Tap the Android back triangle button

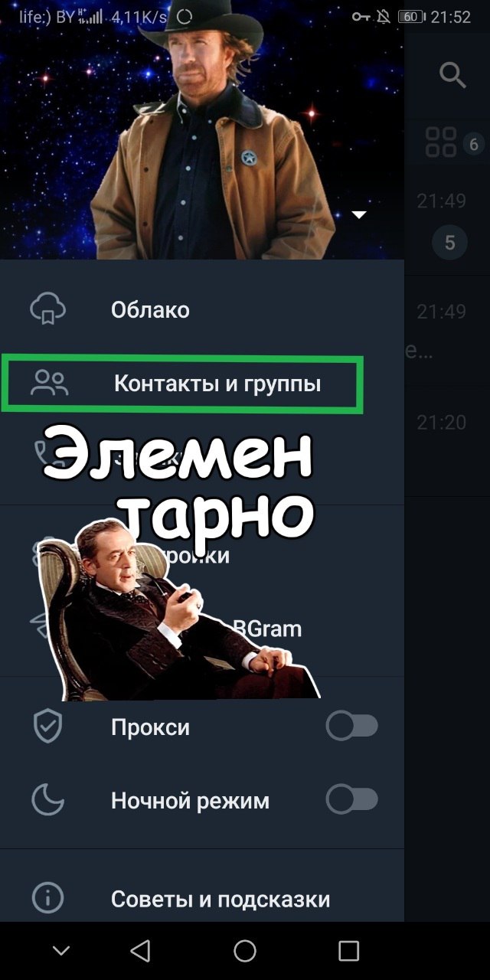pos(140,951)
